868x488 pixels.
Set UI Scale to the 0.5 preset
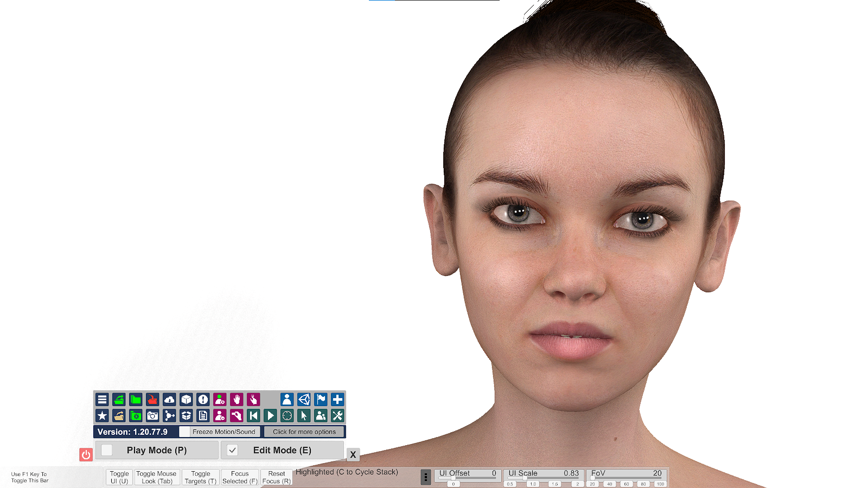click(510, 484)
